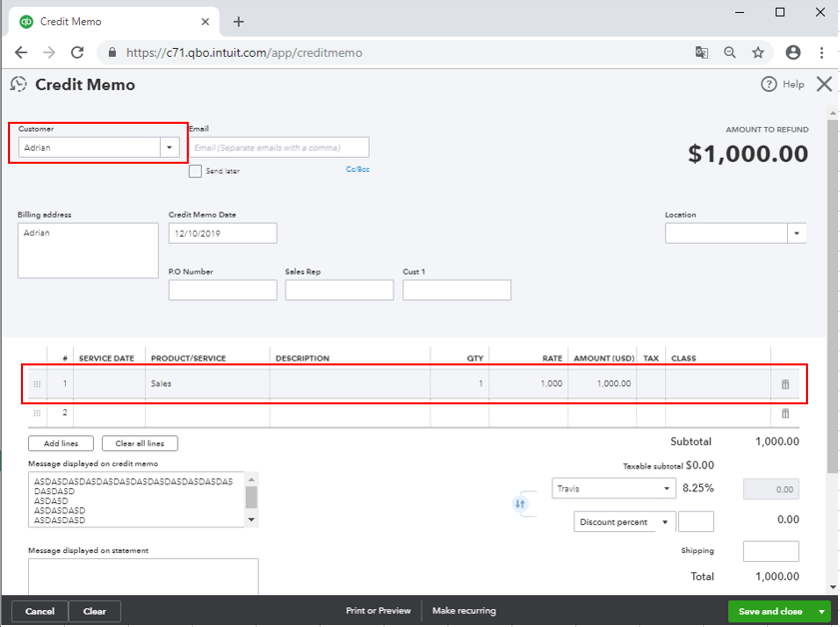Click the drag handle of line 1

(37, 384)
